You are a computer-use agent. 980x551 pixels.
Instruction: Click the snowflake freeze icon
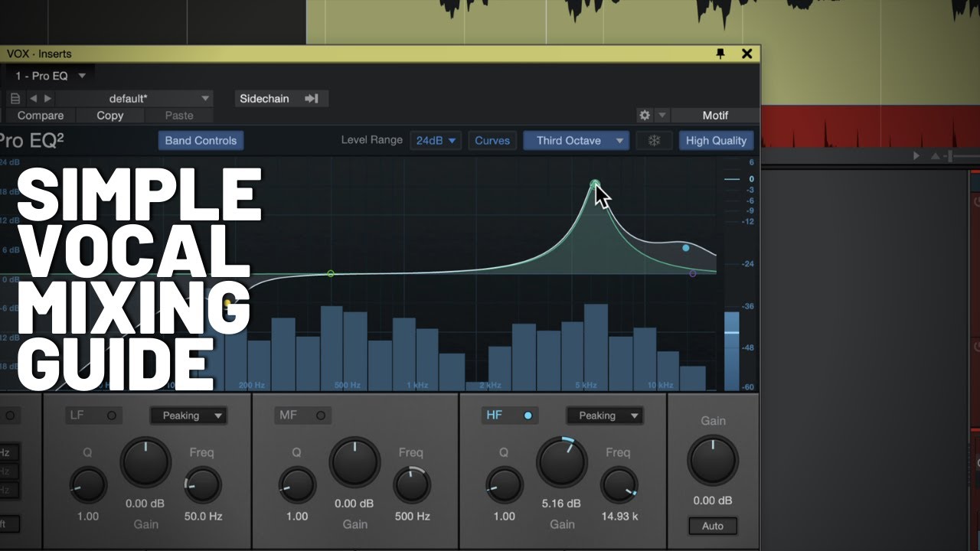(x=654, y=141)
